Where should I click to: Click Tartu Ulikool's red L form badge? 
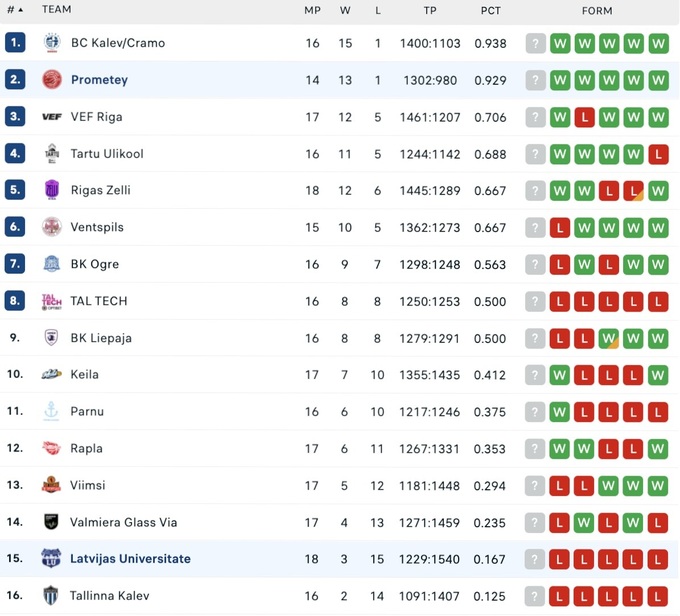coord(658,154)
